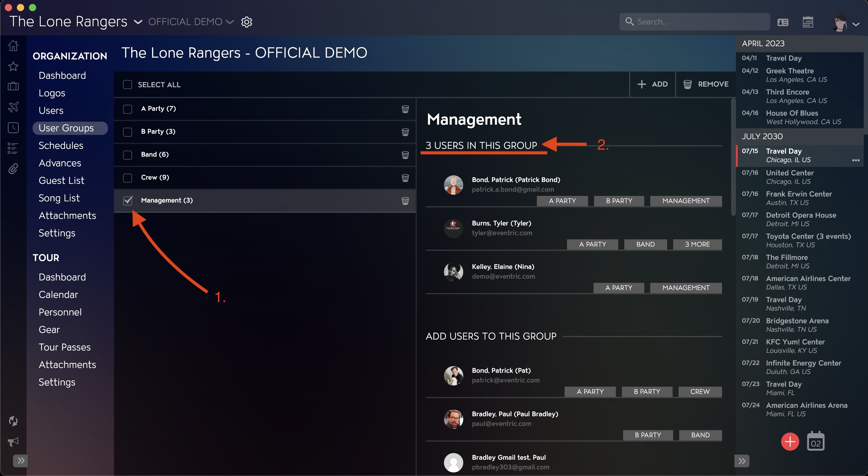This screenshot has height=476, width=868.
Task: Click Bond, Patrick (Patrick Bond) avatar
Action: point(454,185)
